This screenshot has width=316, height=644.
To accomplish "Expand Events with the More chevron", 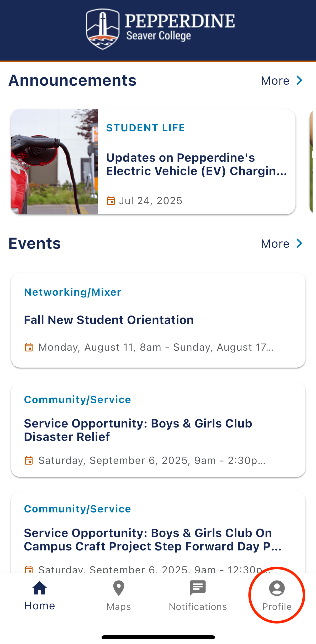I will pos(299,243).
